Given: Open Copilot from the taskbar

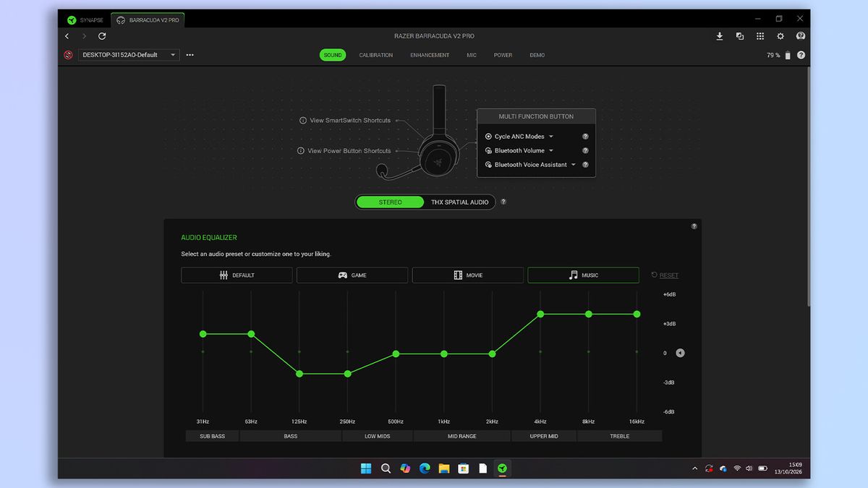Looking at the screenshot, I should tap(405, 468).
